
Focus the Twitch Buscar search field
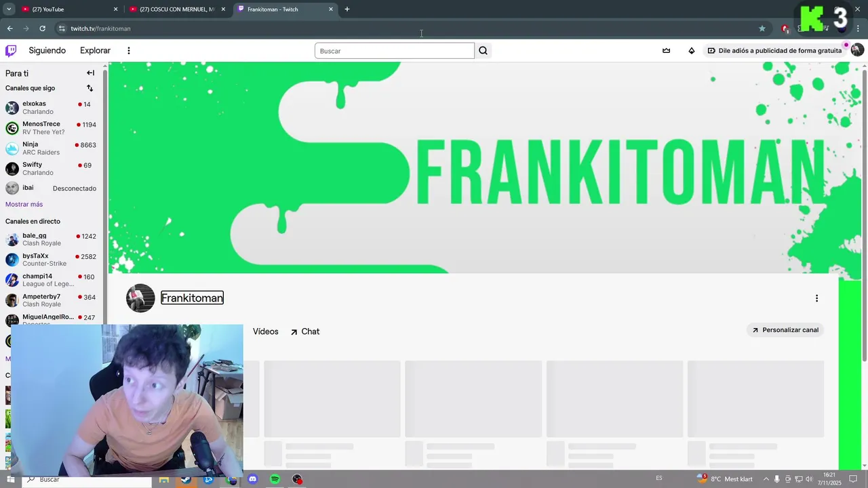click(x=395, y=51)
